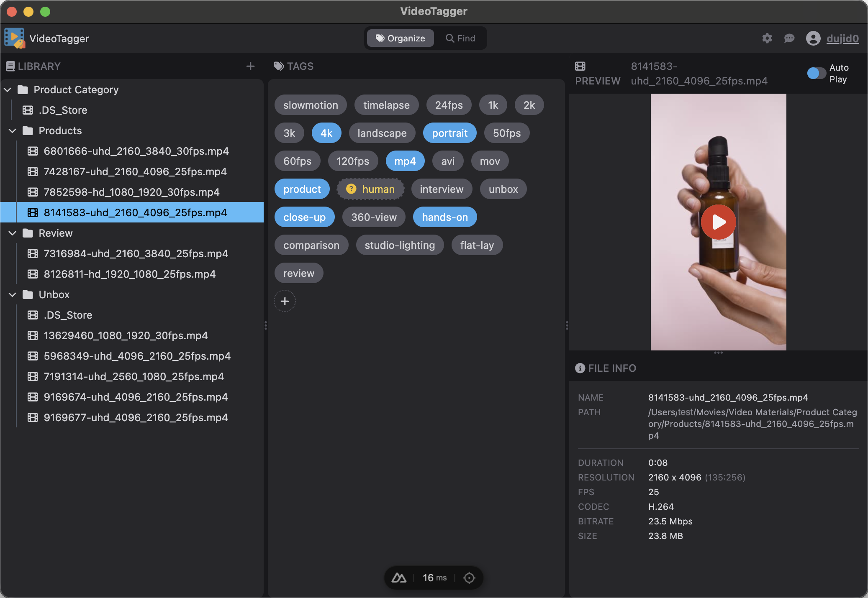Click the add button in the Library header
Screen dimensions: 868x598
[x=250, y=66]
